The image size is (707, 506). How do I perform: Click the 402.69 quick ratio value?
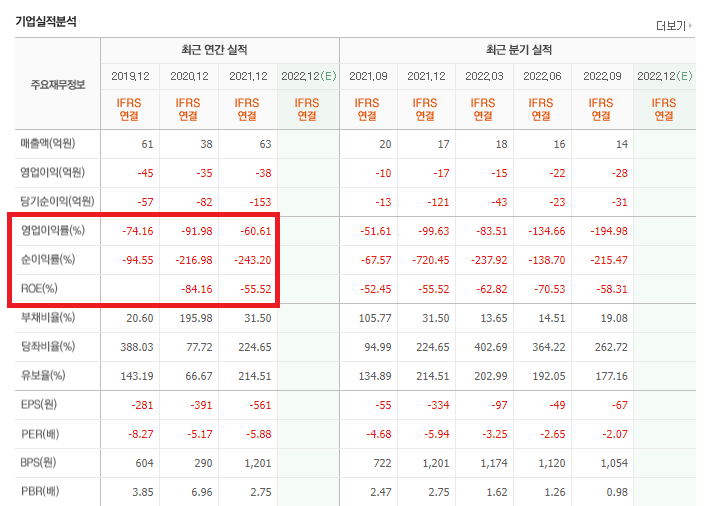491,347
